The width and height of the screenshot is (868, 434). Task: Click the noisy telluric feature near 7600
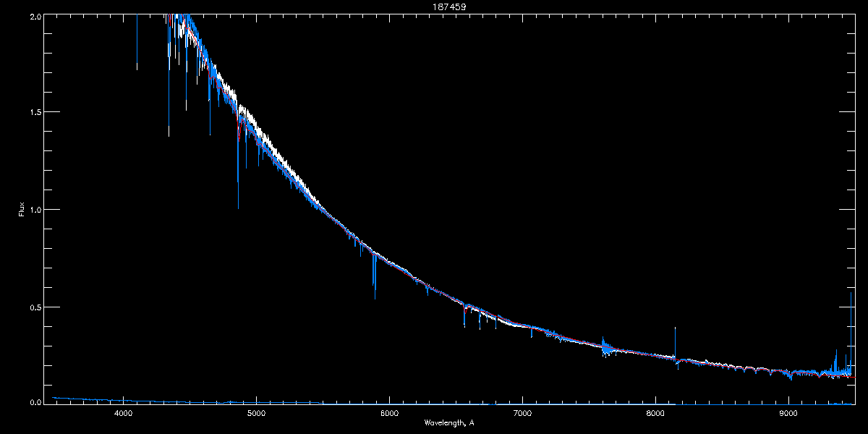tap(605, 347)
